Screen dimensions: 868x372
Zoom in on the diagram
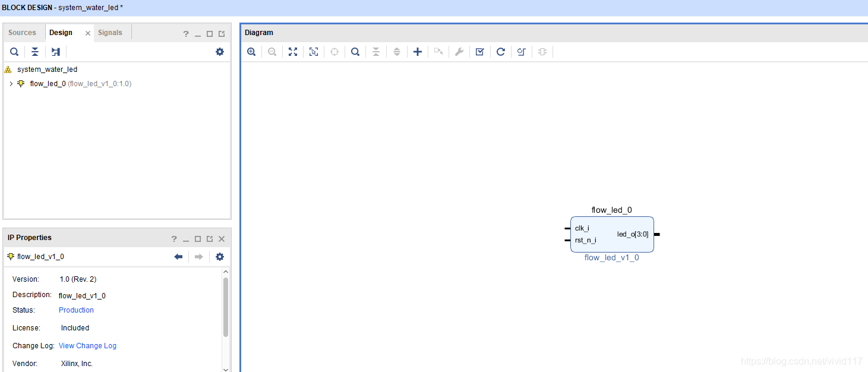click(x=251, y=52)
